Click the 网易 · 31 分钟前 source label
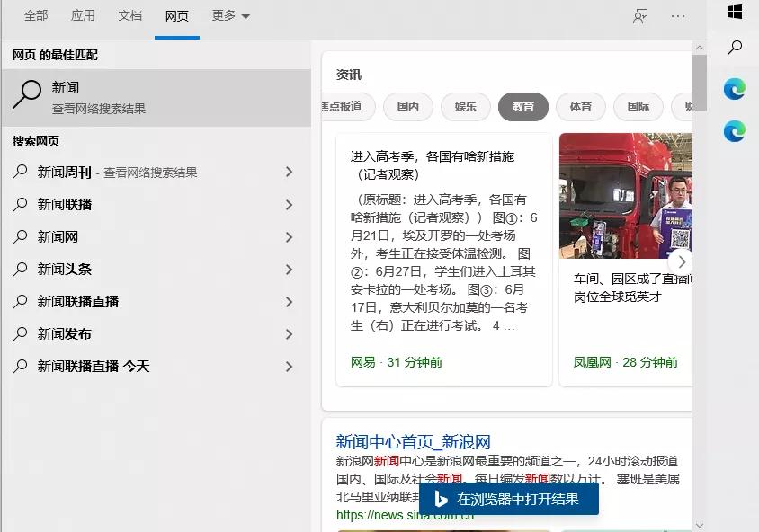 pyautogui.click(x=396, y=362)
